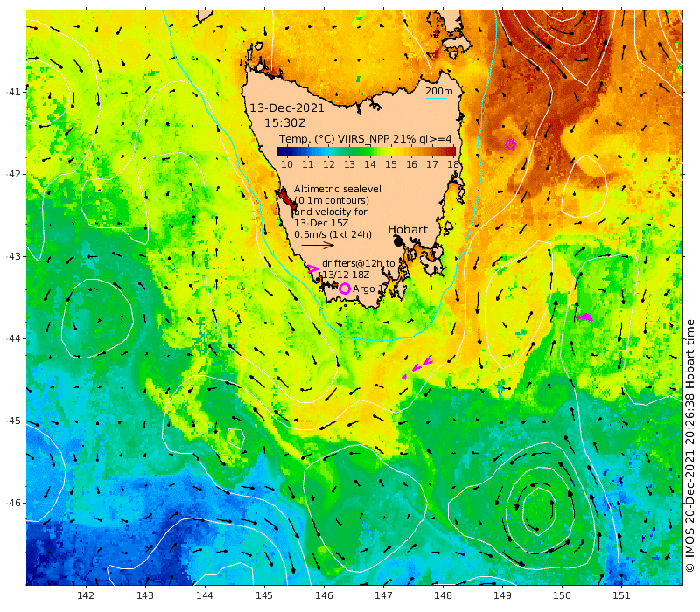Click the 149 longitude axis label

click(502, 595)
